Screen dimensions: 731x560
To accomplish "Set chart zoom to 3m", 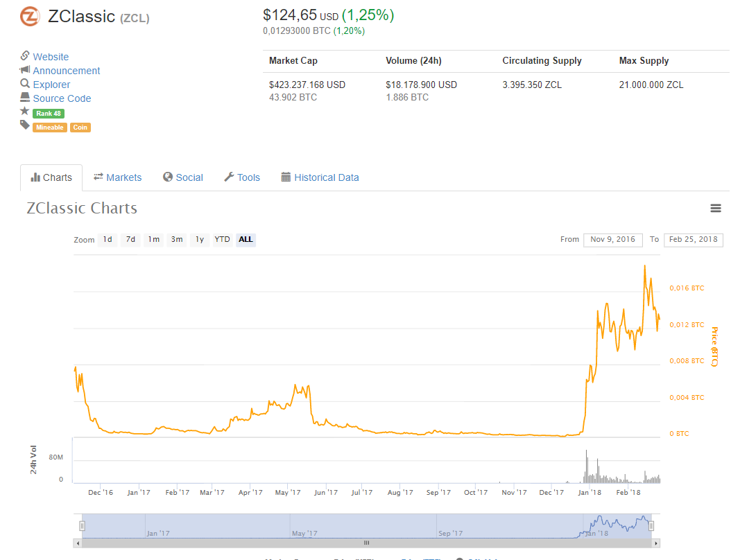I will [177, 240].
